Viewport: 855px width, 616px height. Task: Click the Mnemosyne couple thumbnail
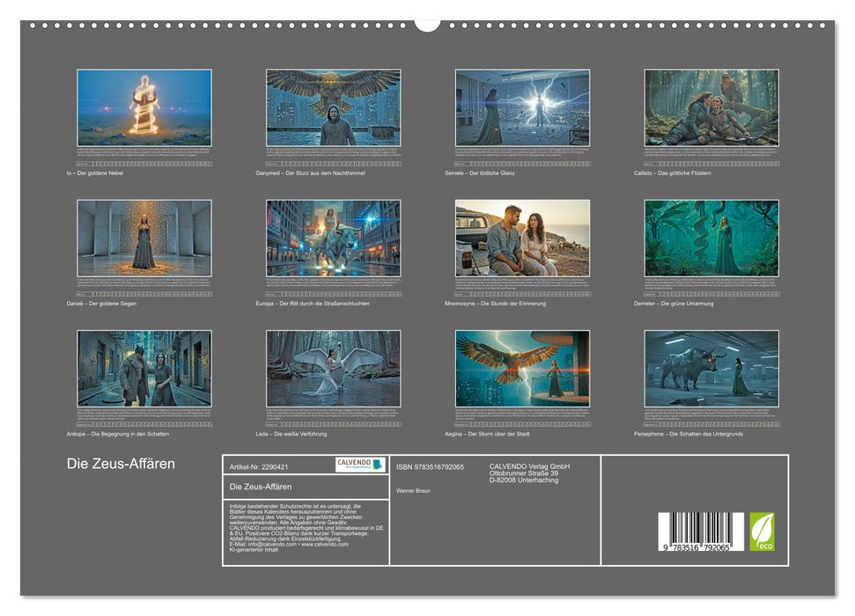click(522, 238)
